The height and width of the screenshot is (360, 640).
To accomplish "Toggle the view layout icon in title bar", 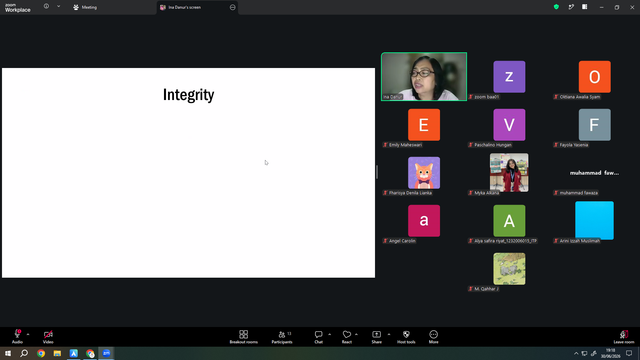I will [584, 7].
